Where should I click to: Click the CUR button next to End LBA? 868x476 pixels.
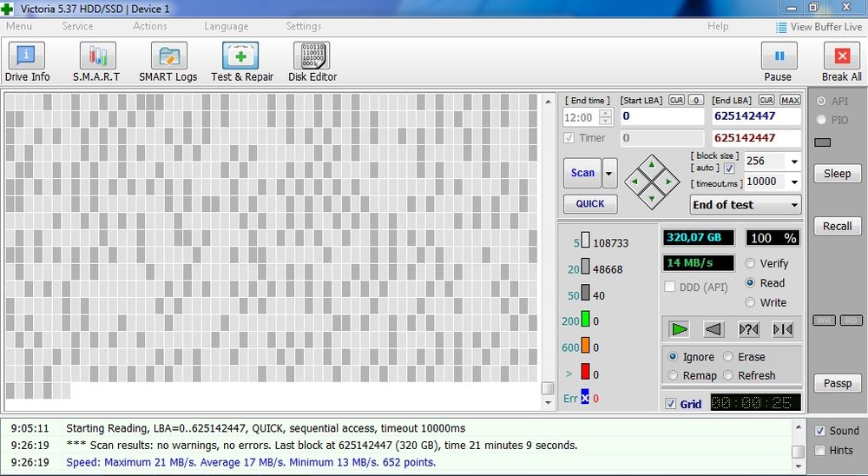(x=766, y=100)
